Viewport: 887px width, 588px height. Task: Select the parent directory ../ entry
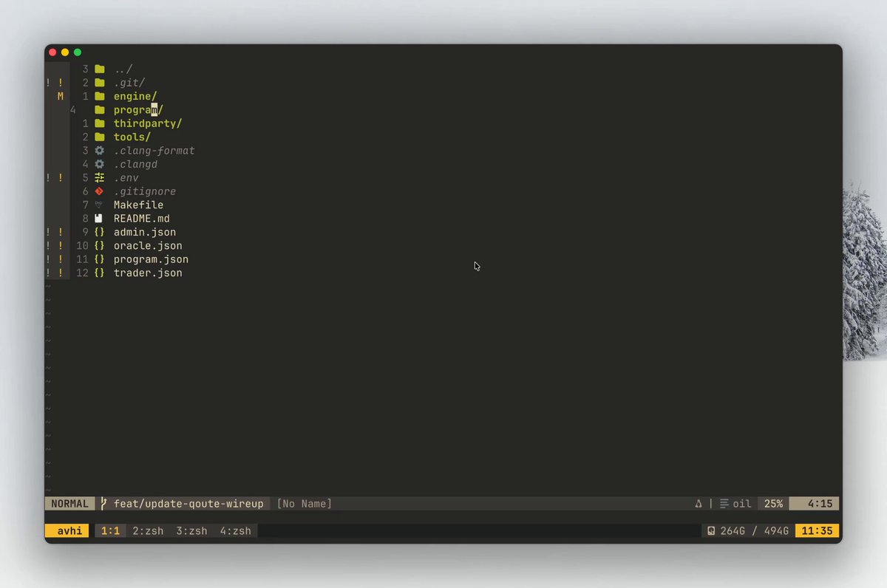(123, 69)
